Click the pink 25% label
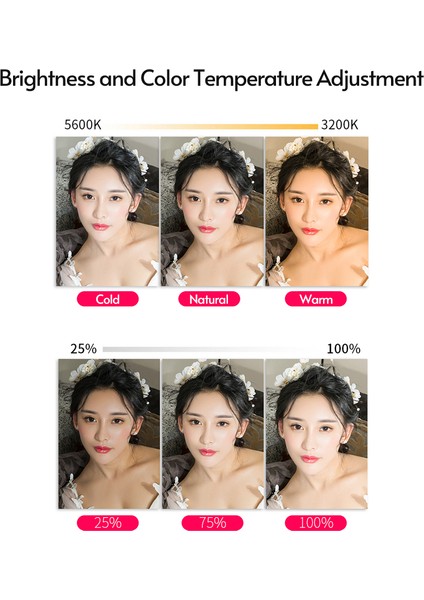The image size is (424, 600). click(108, 523)
